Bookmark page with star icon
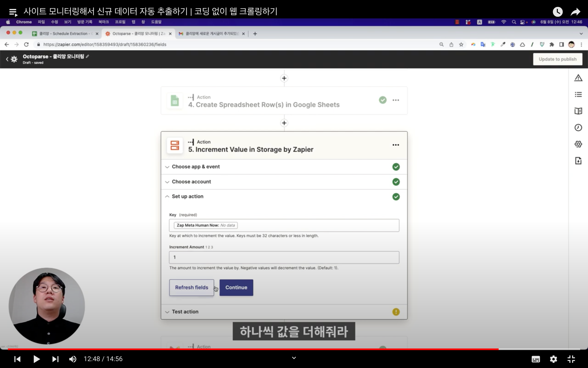 tap(461, 45)
